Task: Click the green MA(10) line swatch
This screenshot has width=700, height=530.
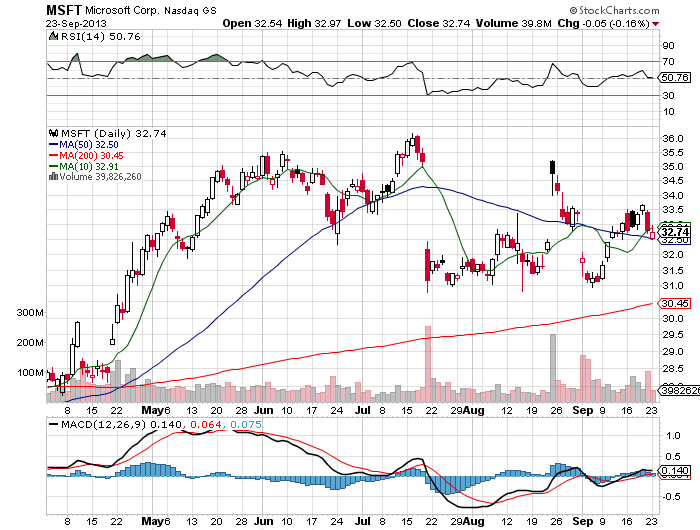Action: [53, 166]
